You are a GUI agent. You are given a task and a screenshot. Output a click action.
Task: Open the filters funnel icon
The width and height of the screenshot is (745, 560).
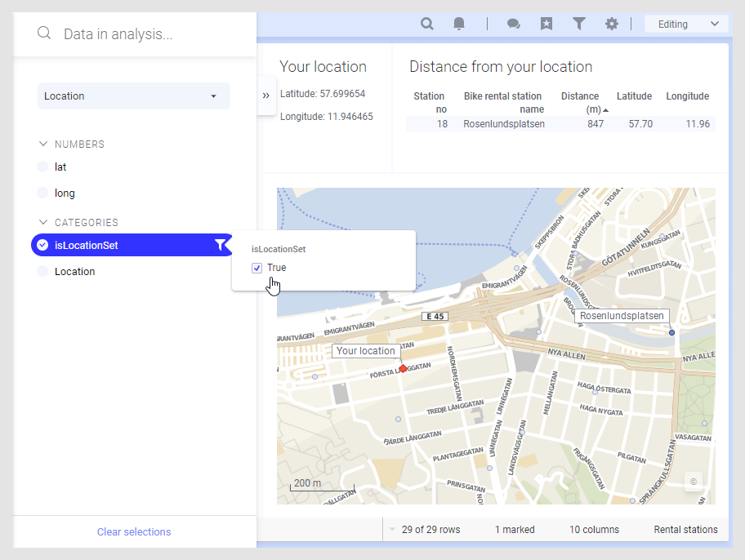tap(578, 24)
